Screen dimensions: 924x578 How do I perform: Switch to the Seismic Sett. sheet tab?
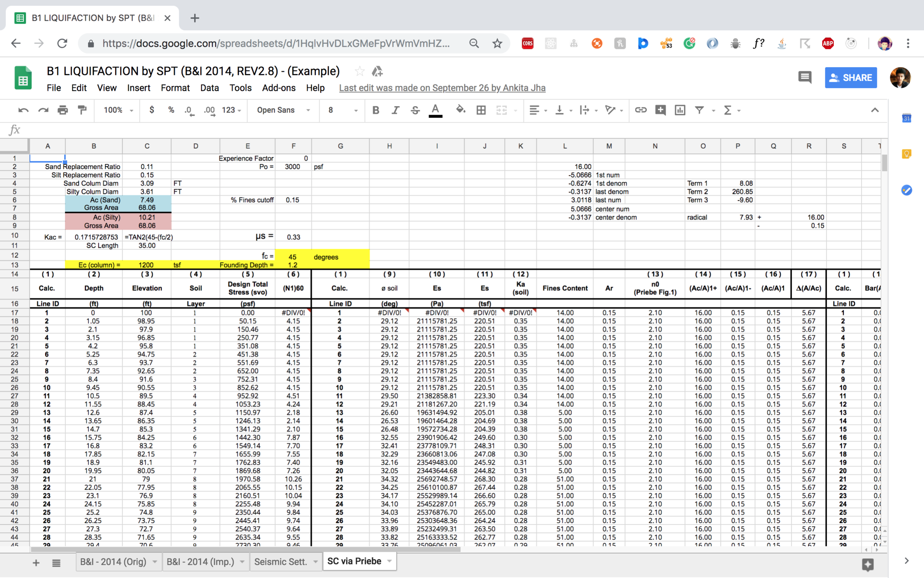pyautogui.click(x=281, y=561)
